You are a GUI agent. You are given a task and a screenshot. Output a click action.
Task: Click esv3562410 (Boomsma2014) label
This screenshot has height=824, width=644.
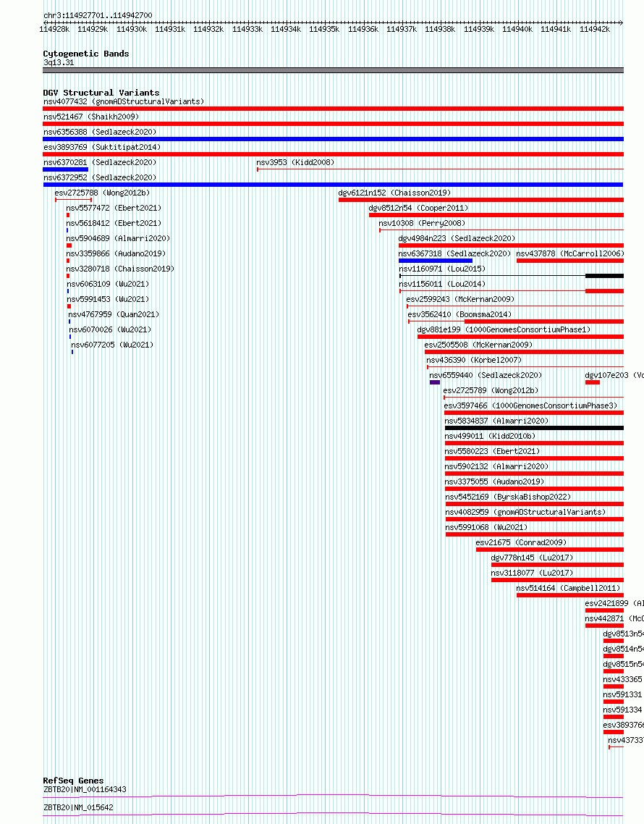(459, 315)
